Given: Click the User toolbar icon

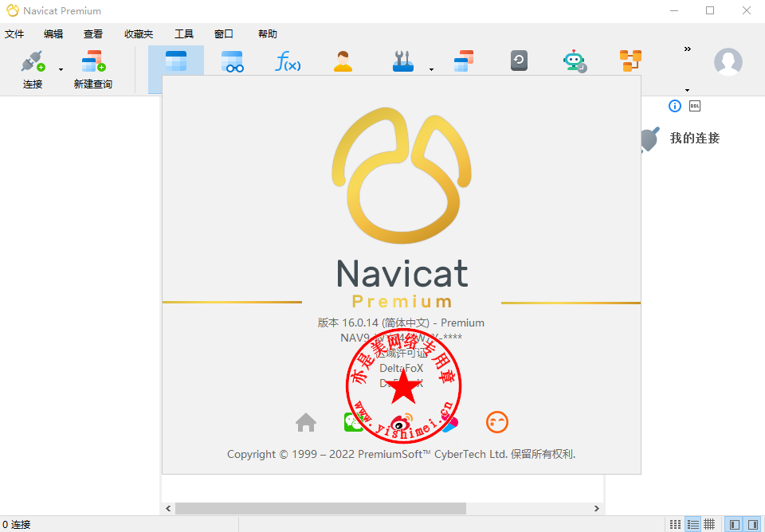Looking at the screenshot, I should pos(343,61).
